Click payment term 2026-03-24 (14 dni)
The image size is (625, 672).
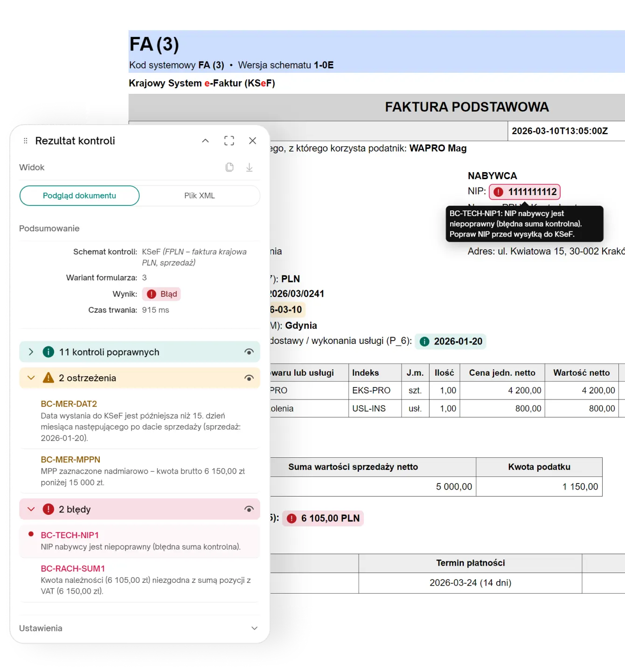coord(470,583)
